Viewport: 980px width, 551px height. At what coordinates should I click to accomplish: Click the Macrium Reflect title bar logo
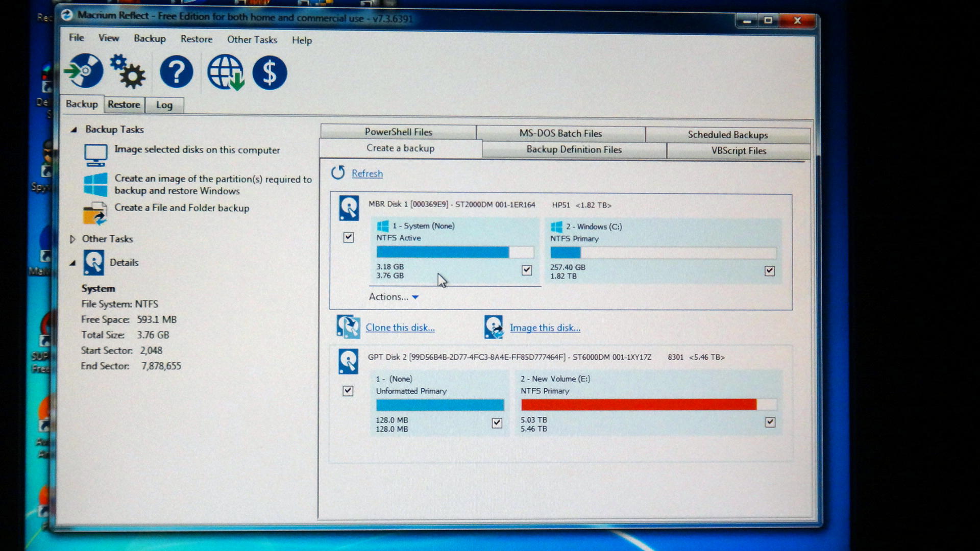[66, 15]
